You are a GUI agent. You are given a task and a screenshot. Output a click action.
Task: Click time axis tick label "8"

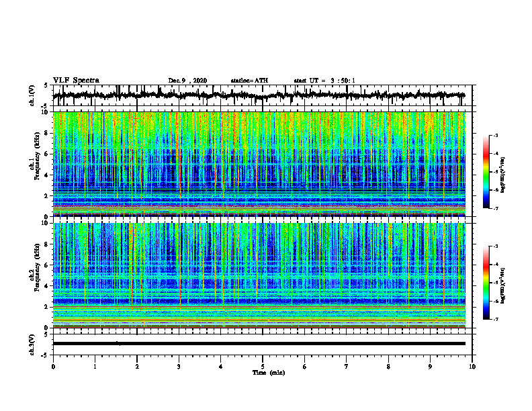click(388, 367)
